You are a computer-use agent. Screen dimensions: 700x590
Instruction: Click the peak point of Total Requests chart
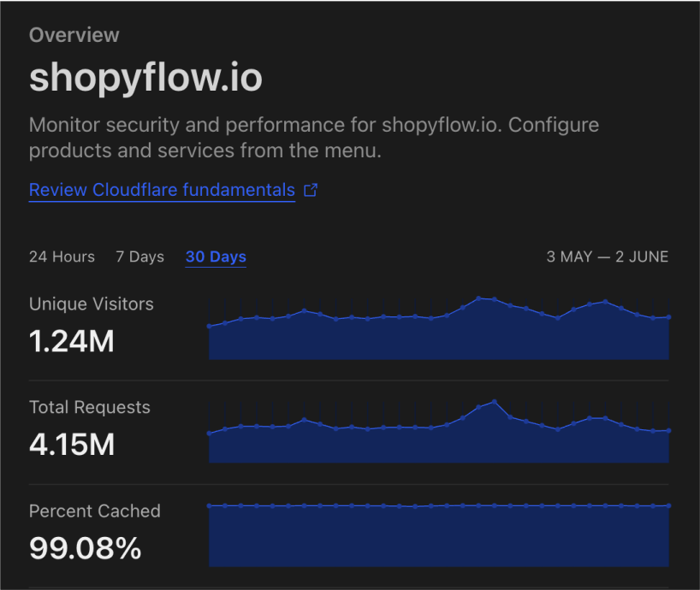pos(495,402)
